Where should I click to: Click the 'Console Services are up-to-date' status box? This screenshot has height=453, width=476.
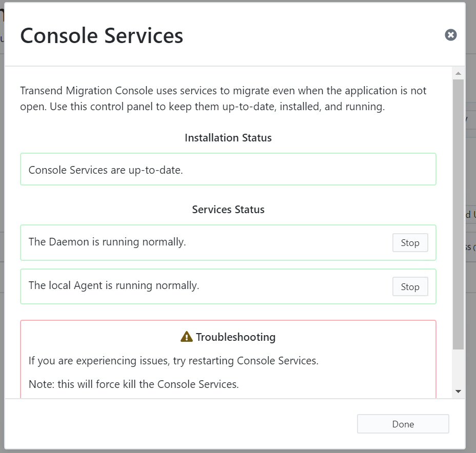tap(228, 169)
